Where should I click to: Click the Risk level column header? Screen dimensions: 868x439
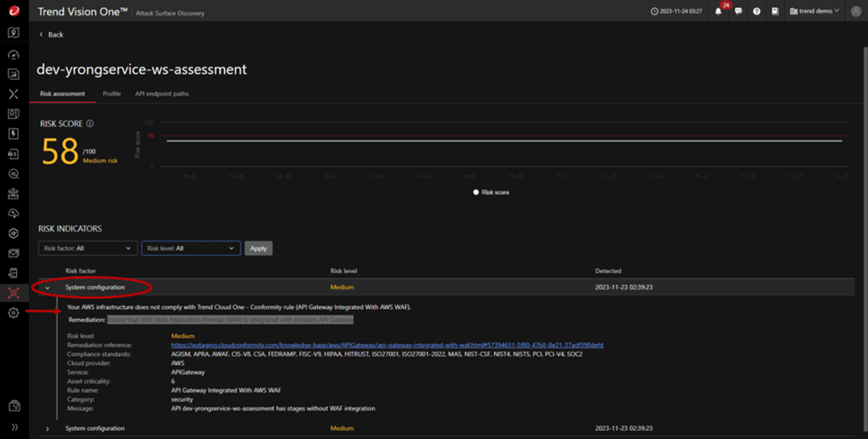pyautogui.click(x=344, y=271)
